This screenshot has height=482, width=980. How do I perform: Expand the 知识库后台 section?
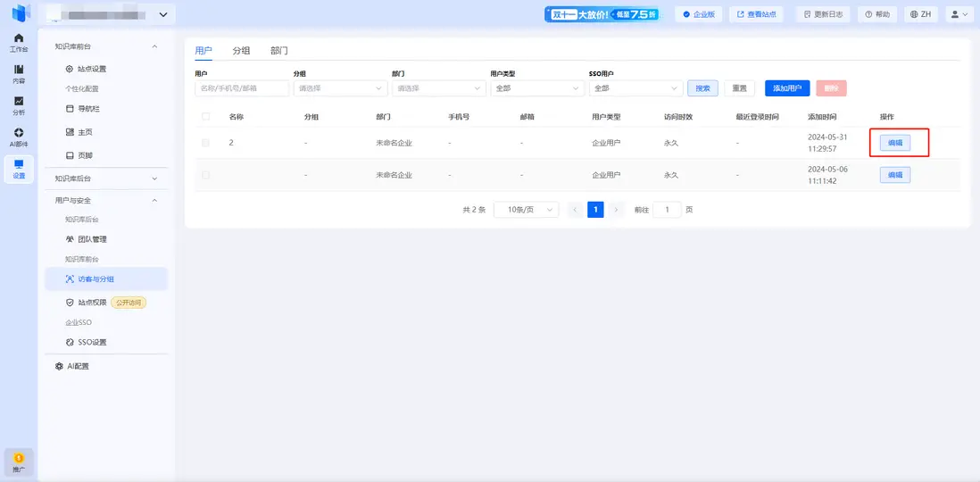point(155,179)
